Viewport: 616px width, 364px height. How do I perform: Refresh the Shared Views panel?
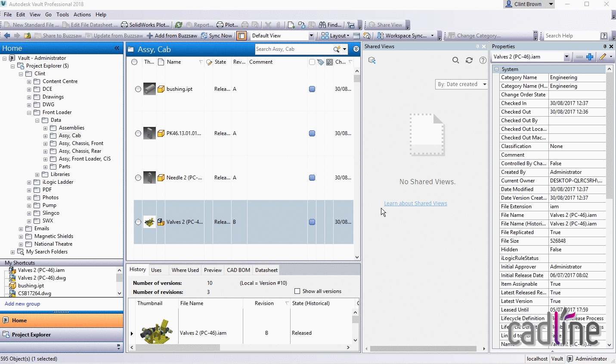469,60
